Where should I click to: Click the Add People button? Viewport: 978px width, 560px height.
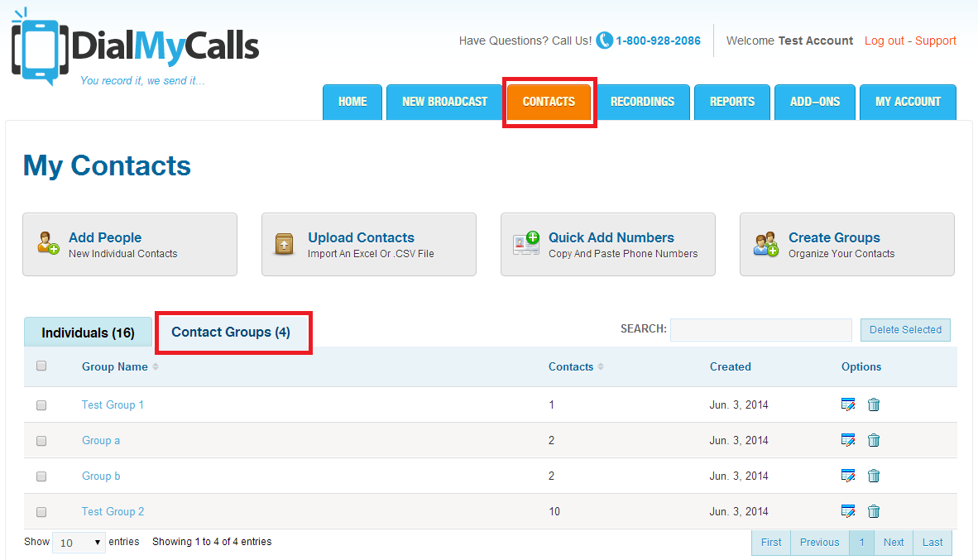(130, 245)
